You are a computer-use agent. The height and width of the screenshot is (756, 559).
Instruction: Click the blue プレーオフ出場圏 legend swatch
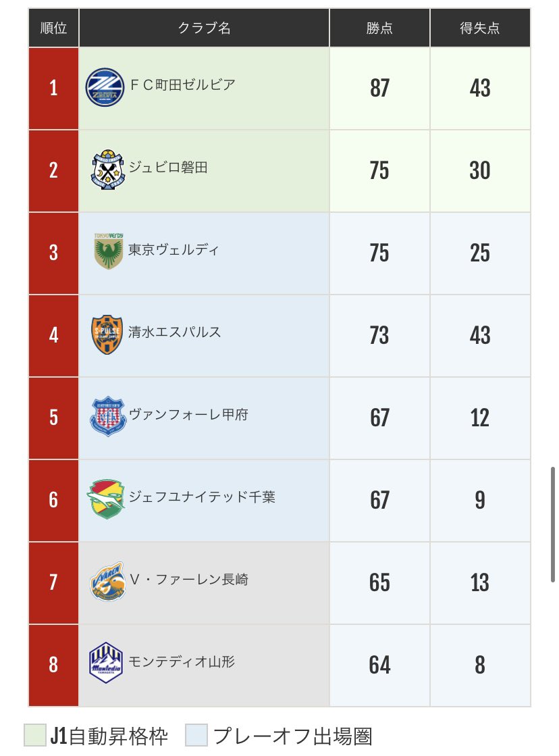point(196,735)
